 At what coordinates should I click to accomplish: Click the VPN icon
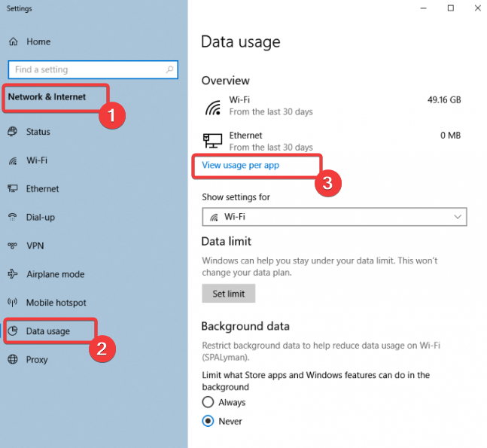coord(13,246)
